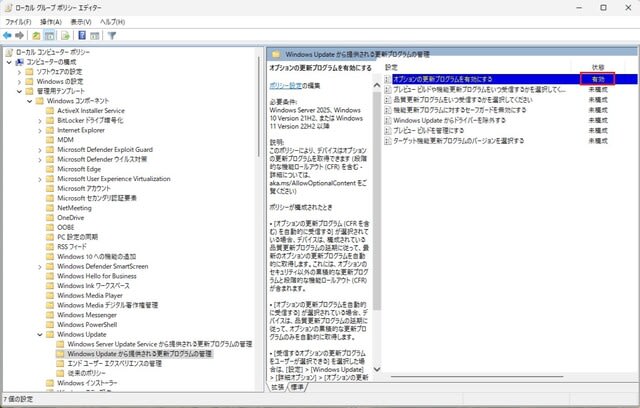Viewport: 640px width, 408px height.
Task: Expand the ソフトウェアの設定 node
Action: 19,72
